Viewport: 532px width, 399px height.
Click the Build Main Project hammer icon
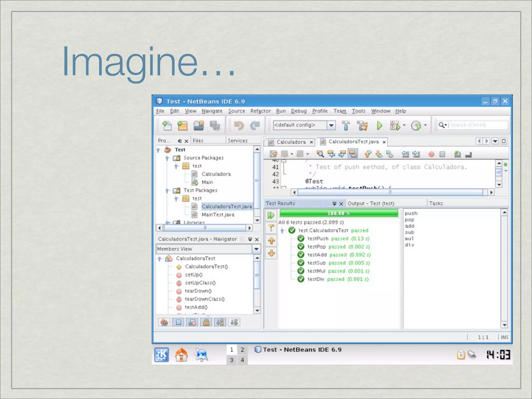[x=346, y=125]
